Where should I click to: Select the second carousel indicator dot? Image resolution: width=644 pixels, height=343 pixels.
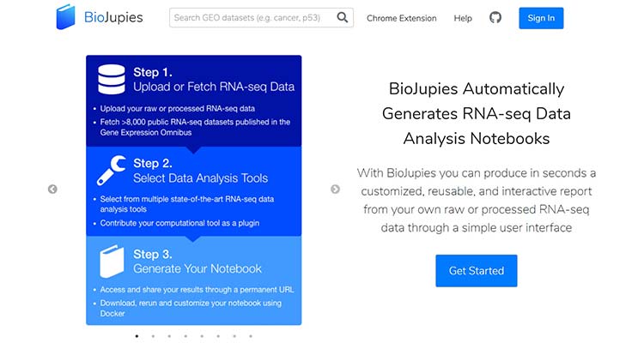[153, 336]
